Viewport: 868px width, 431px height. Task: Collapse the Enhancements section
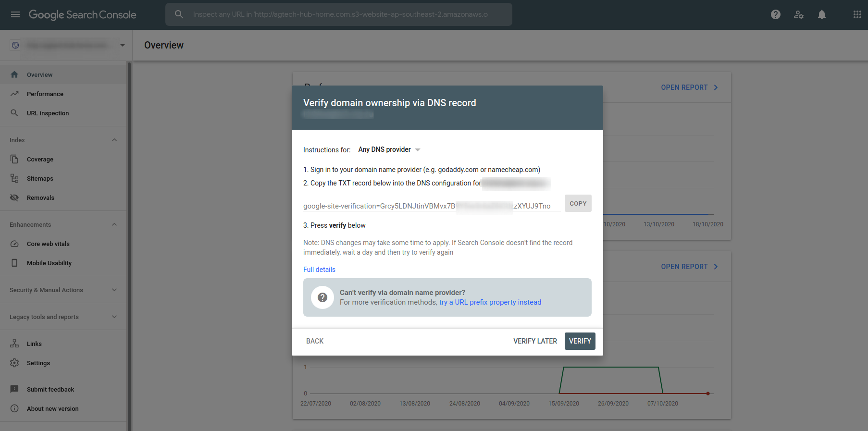pyautogui.click(x=114, y=224)
